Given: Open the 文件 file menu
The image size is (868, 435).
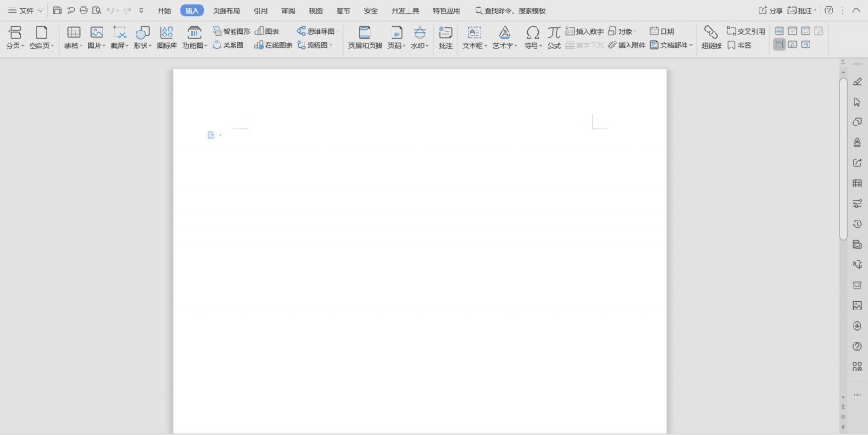Looking at the screenshot, I should [x=25, y=10].
